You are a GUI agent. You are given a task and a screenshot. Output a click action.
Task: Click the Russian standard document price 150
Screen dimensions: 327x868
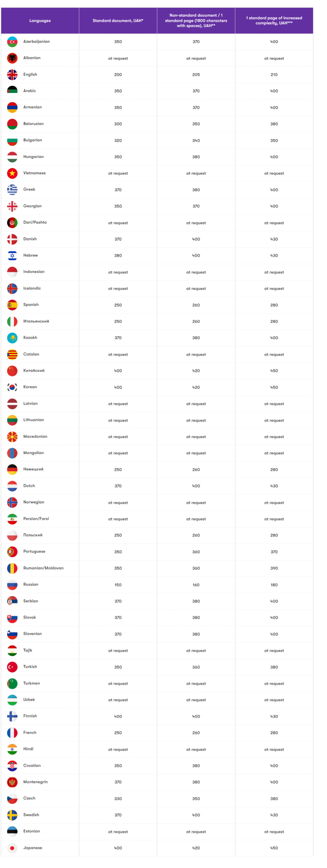coord(118,585)
